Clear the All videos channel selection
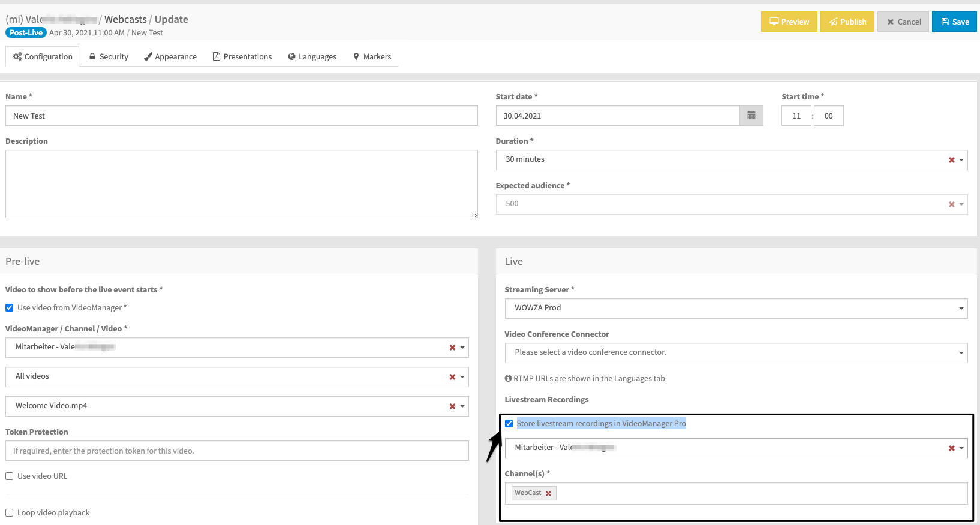Viewport: 980px width, 525px height. point(452,377)
